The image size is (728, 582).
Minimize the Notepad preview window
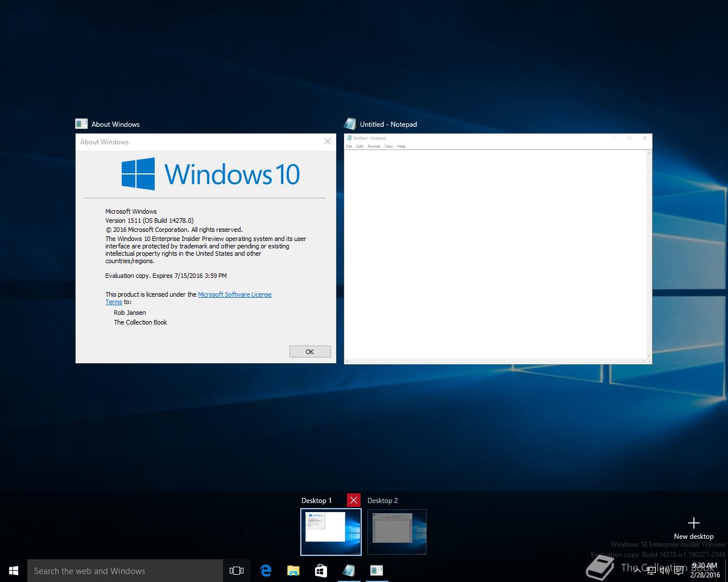[615, 138]
